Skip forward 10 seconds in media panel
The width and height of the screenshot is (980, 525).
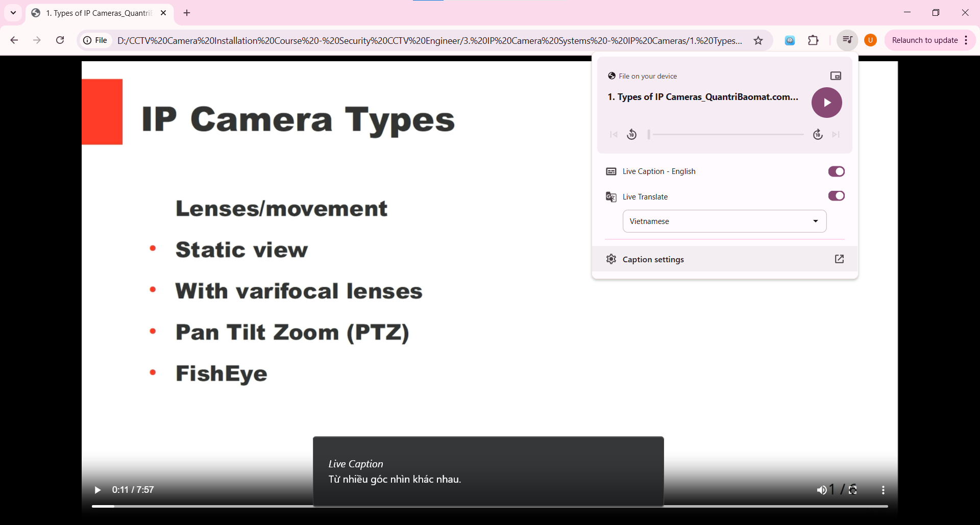tap(818, 135)
